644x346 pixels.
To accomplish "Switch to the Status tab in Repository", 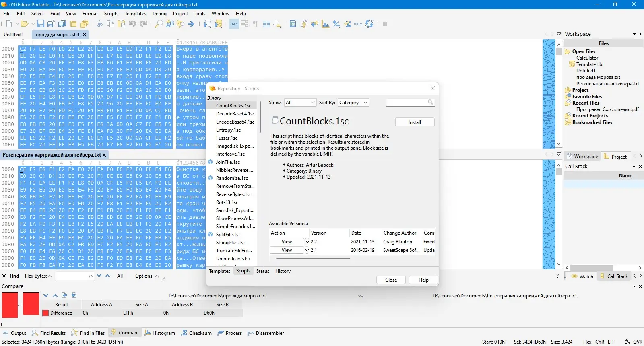I will coord(263,271).
